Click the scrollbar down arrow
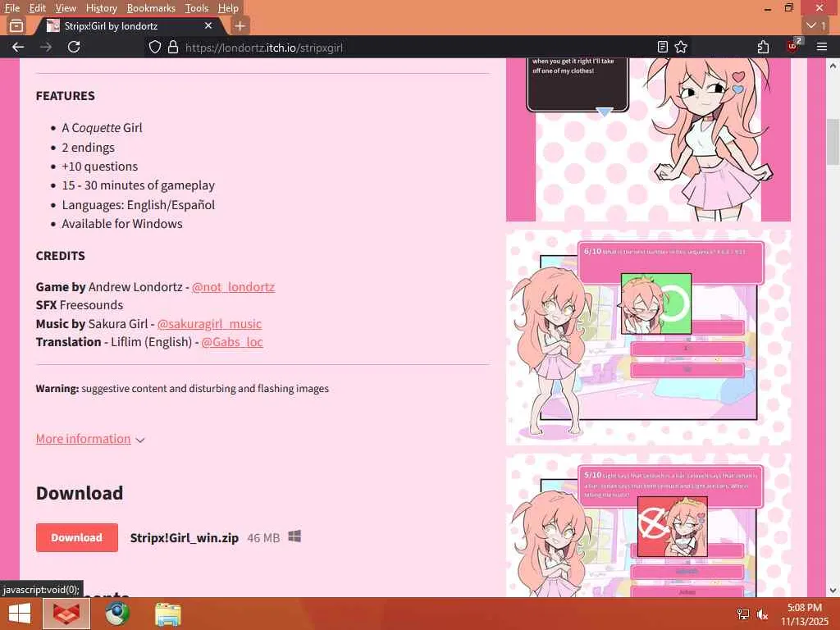The width and height of the screenshot is (840, 630). [833, 591]
